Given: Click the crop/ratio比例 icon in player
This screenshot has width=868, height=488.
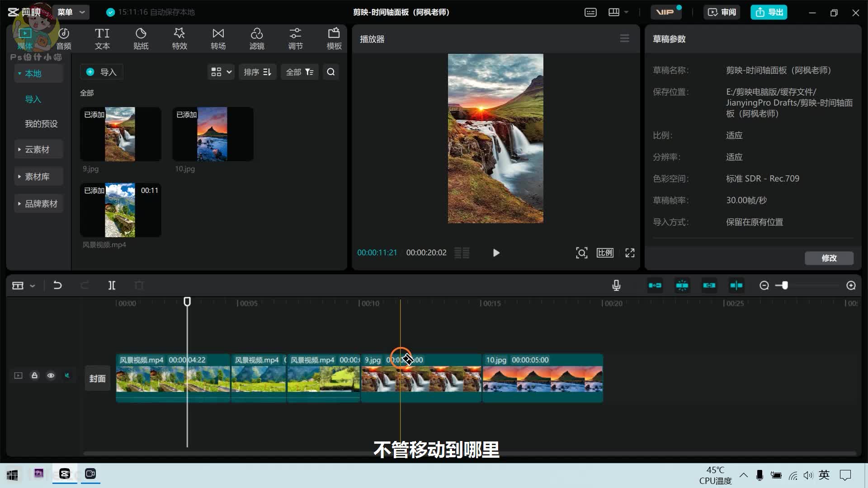Looking at the screenshot, I should (604, 253).
